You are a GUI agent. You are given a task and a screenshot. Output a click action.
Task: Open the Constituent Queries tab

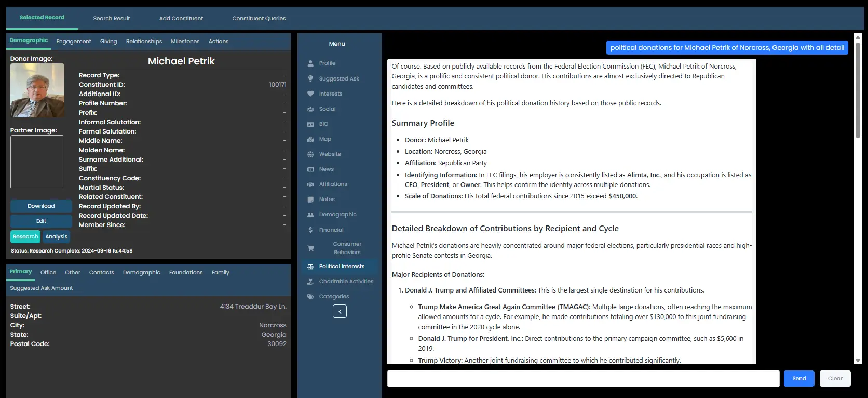[x=259, y=18]
